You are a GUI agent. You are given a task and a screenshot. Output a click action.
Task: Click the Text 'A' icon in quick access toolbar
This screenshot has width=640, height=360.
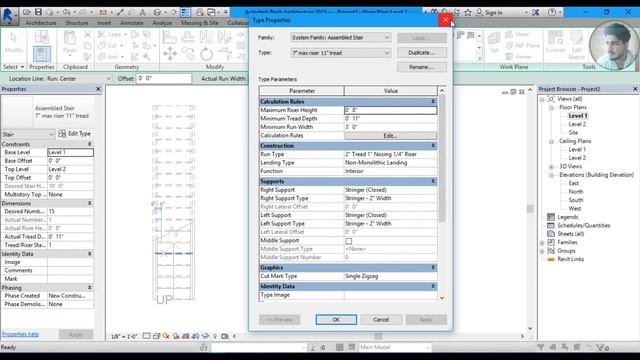coord(142,12)
